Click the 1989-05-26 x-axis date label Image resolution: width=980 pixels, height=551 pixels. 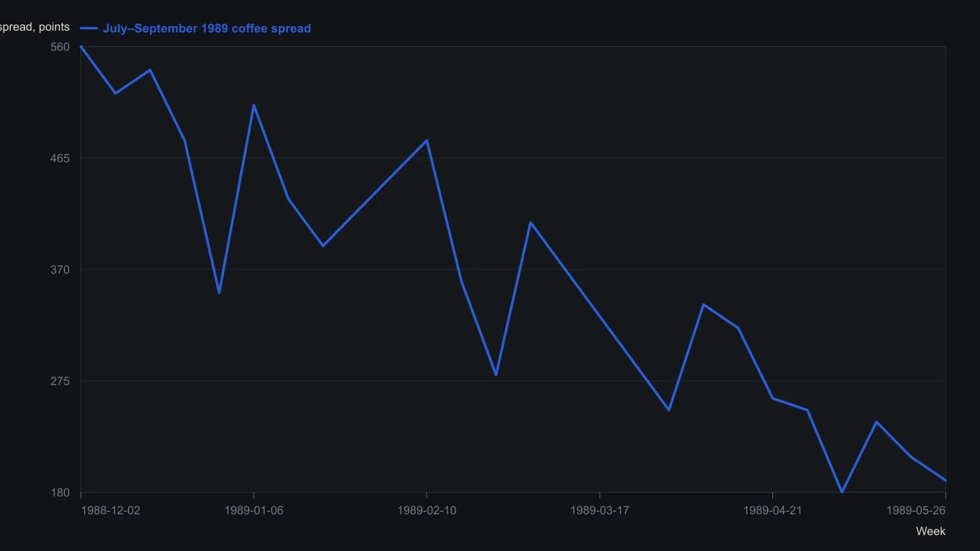tap(916, 511)
